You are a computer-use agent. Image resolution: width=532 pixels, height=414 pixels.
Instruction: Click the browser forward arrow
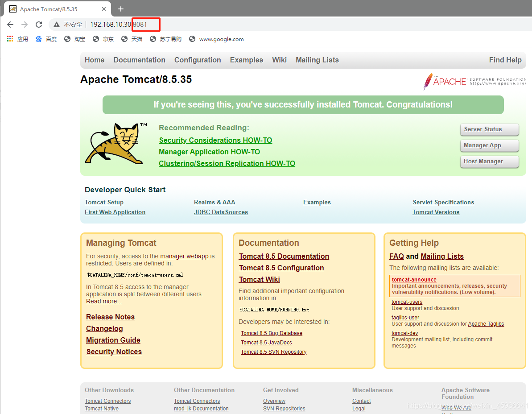pyautogui.click(x=25, y=25)
